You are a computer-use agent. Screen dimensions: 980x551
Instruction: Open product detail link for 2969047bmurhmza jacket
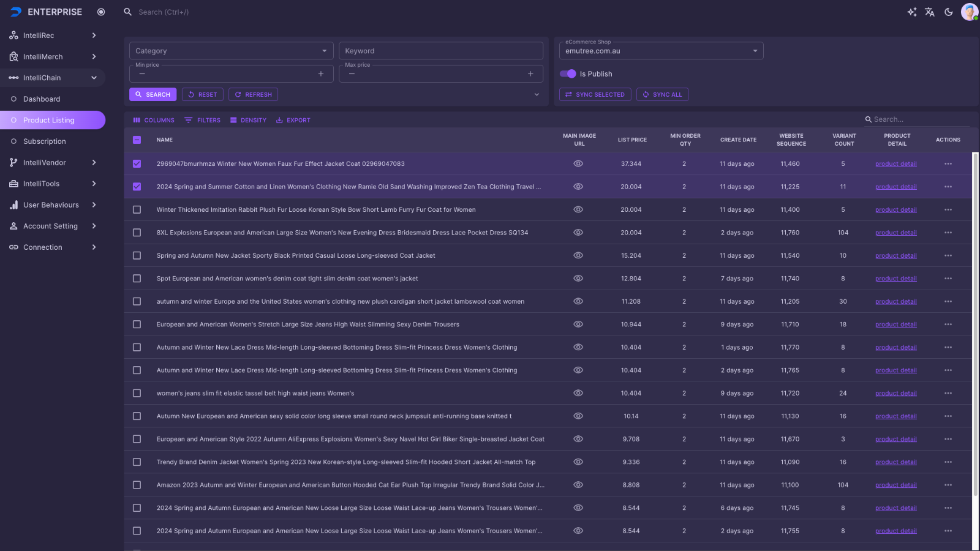(895, 164)
